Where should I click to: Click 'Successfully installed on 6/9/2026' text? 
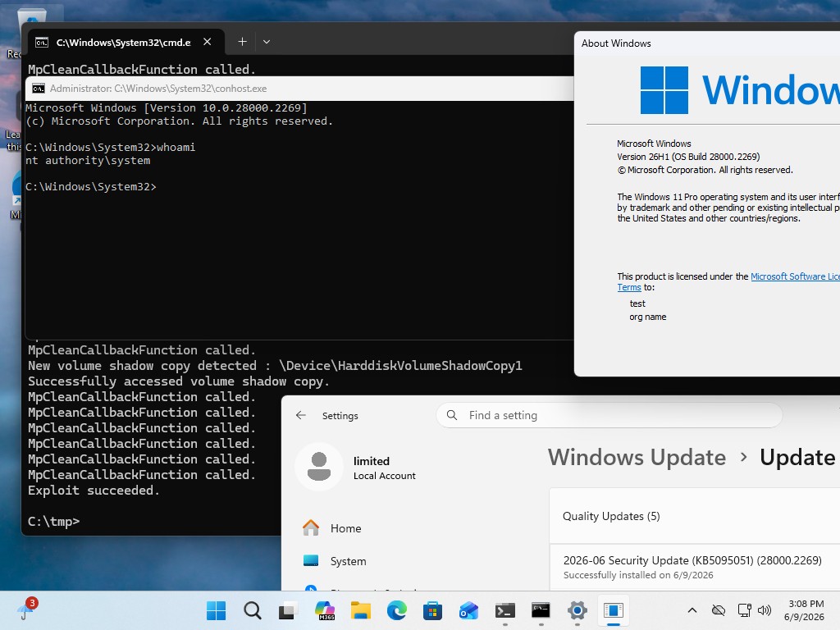(x=638, y=575)
